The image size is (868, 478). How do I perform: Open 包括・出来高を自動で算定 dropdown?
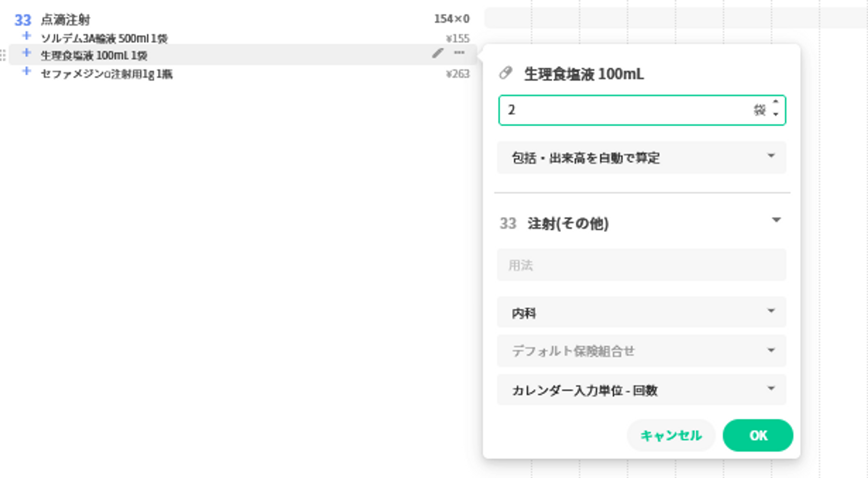[641, 157]
